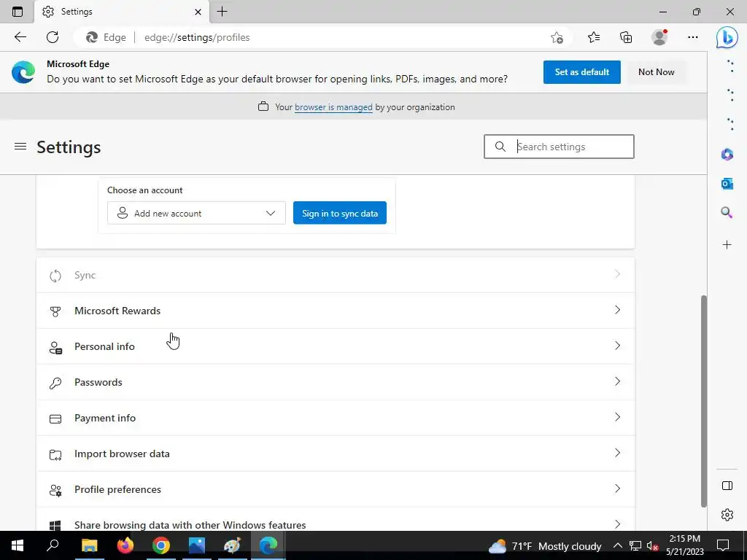
Task: Expand Payment info chevron
Action: (x=617, y=417)
